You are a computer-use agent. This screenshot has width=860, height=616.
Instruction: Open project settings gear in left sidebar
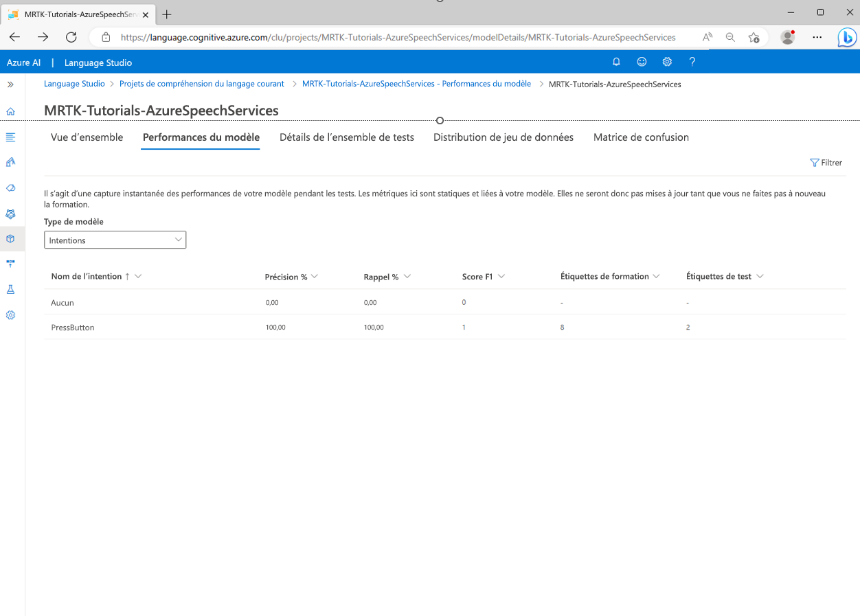click(x=10, y=315)
